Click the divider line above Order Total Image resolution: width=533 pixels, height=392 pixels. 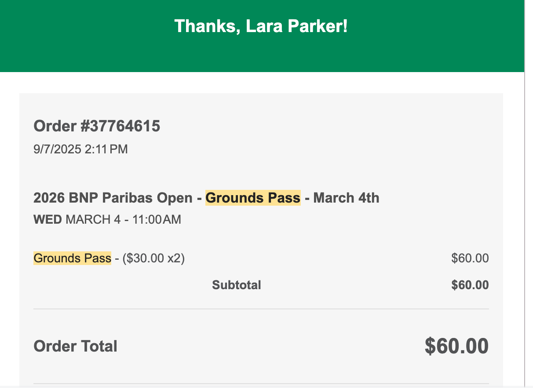click(x=261, y=309)
